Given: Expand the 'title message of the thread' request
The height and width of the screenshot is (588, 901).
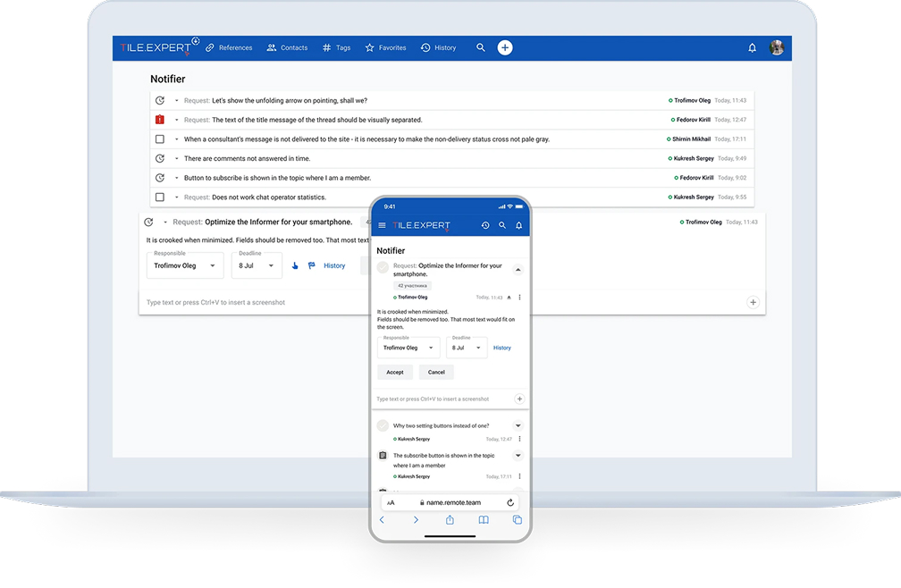Looking at the screenshot, I should [x=176, y=120].
